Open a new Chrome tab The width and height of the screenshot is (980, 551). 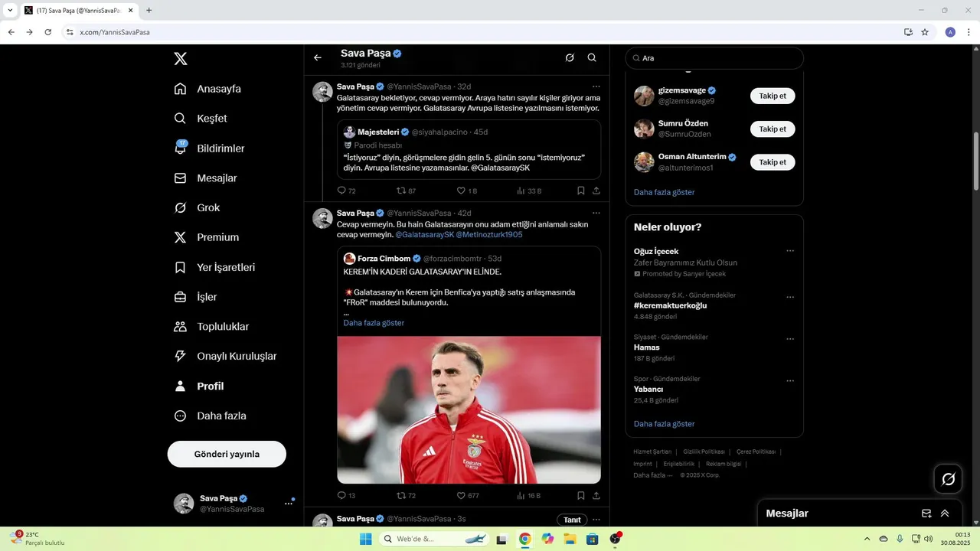149,10
